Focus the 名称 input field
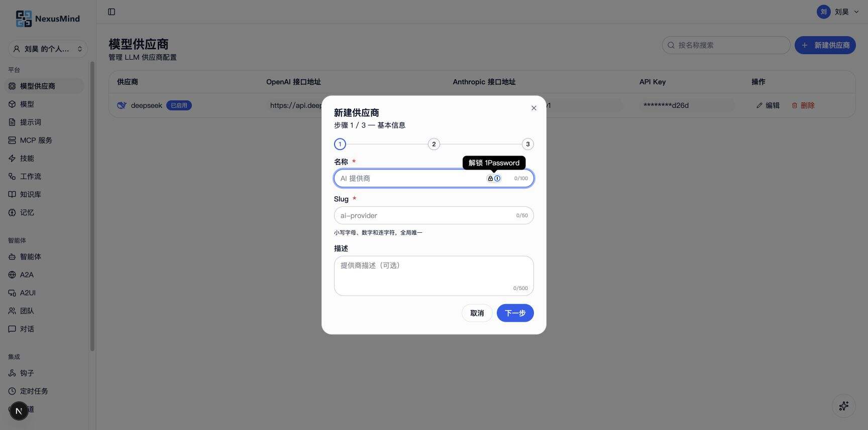 [x=433, y=178]
